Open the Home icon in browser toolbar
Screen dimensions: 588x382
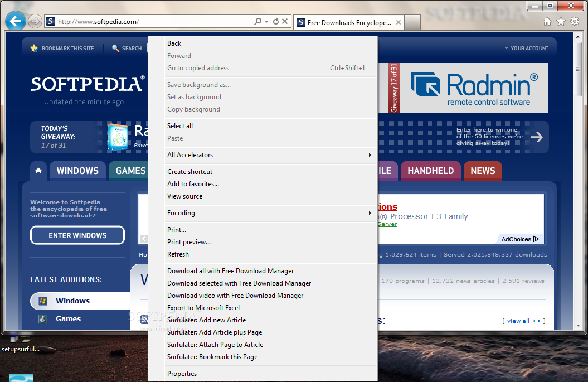tap(547, 21)
